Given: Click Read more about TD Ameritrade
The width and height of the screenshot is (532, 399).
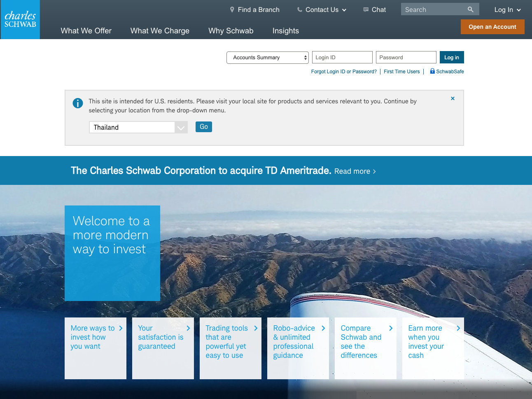Looking at the screenshot, I should (x=355, y=171).
